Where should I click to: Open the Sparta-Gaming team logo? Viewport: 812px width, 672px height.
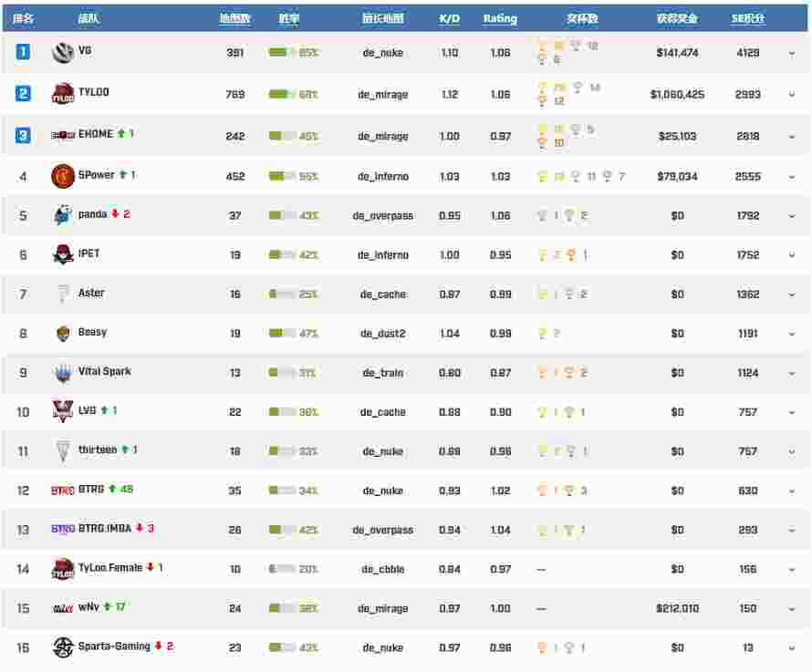[63, 647]
